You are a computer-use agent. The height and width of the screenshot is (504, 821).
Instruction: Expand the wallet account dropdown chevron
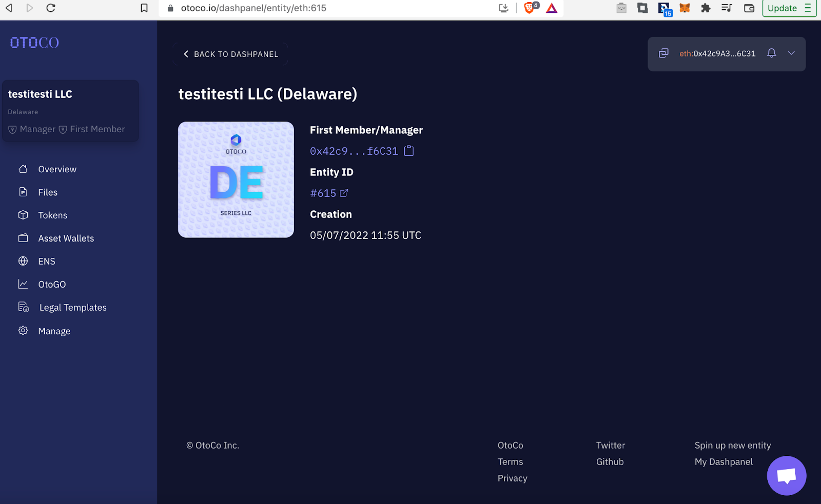[791, 53]
